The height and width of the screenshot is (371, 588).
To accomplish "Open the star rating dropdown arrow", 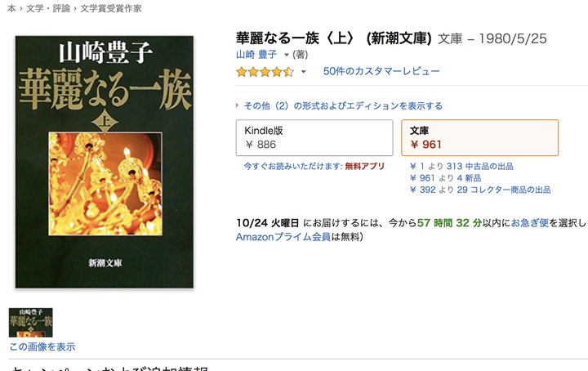I will point(303,72).
